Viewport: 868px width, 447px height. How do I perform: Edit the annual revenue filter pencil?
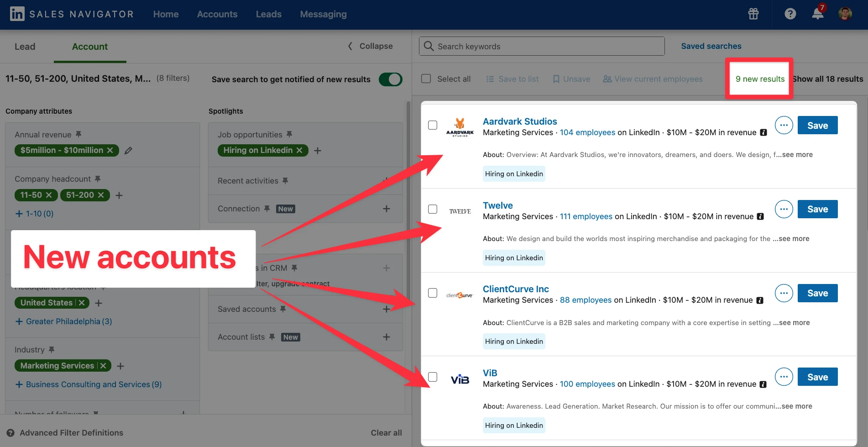pos(129,150)
